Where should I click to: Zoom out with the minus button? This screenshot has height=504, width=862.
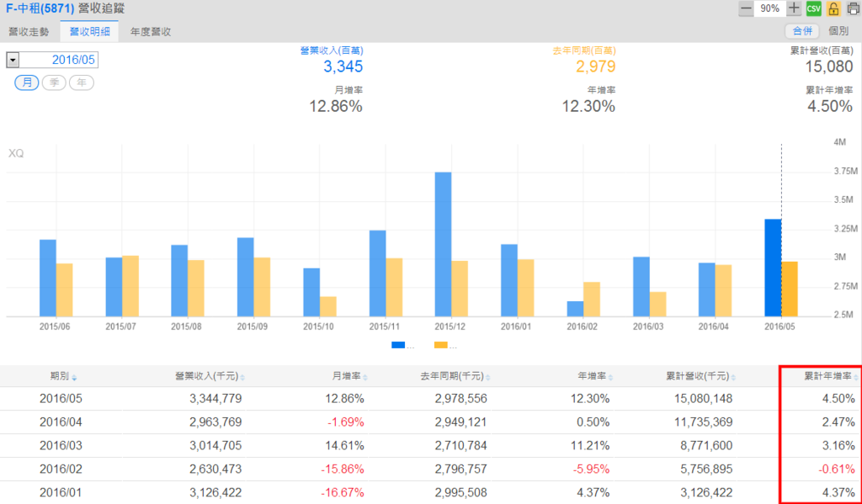click(x=746, y=8)
